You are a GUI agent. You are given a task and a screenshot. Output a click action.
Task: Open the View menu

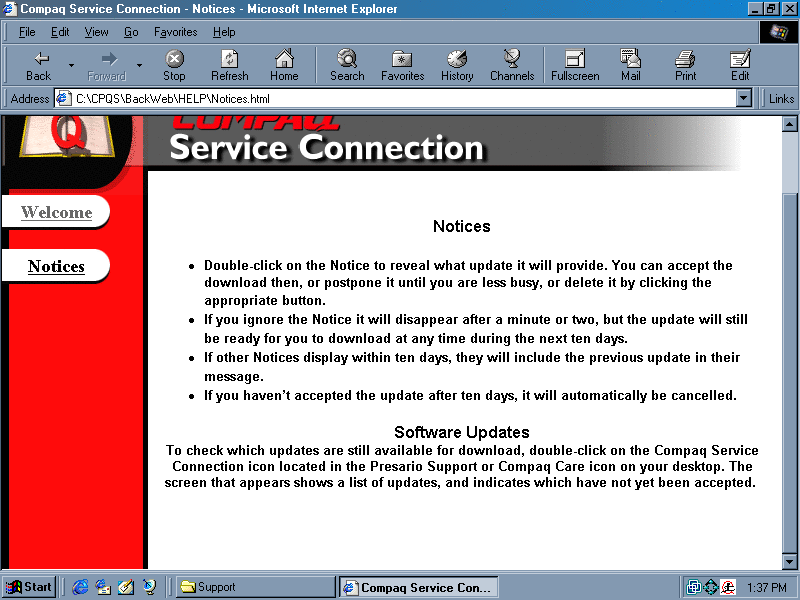(96, 32)
